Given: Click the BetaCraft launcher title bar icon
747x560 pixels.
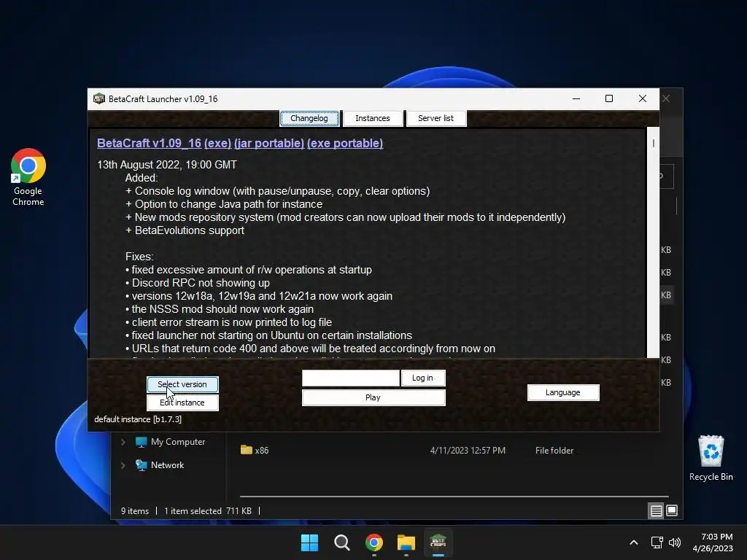Looking at the screenshot, I should click(99, 98).
